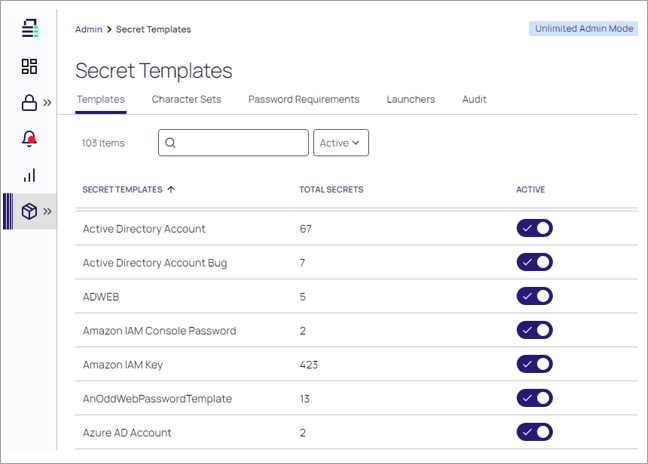Click the template search input field
Screen dimensions: 648x464
pos(233,143)
